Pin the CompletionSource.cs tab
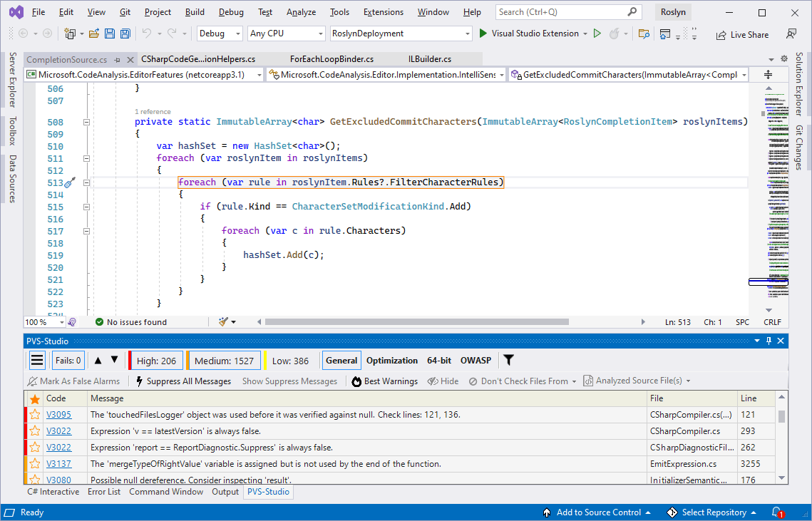Screen dimensions: 812x521 [118, 60]
